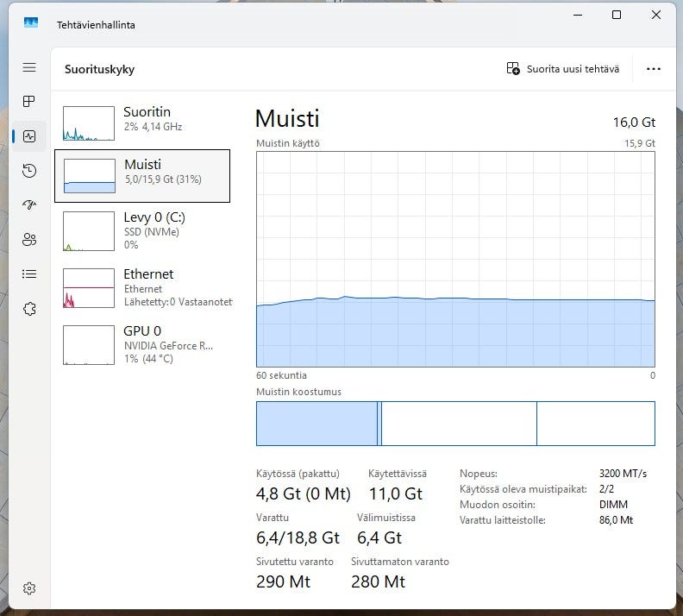This screenshot has width=683, height=616.
Task: Click 'Suorita uusi tehtävä' button
Action: coord(562,69)
